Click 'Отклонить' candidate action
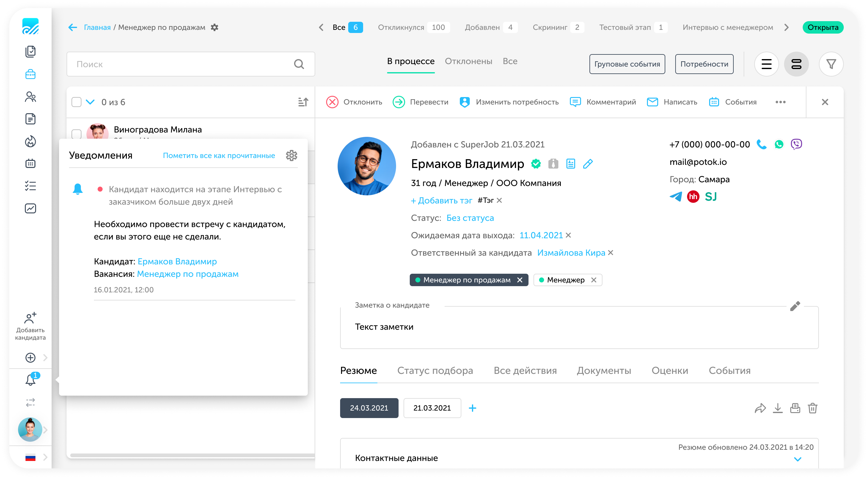Image resolution: width=868 pixels, height=479 pixels. (x=354, y=102)
